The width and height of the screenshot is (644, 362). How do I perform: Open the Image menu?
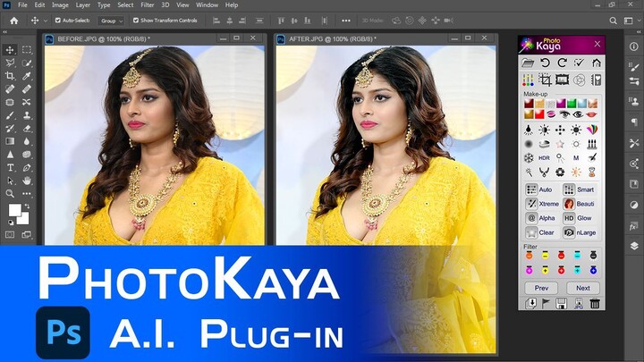(60, 5)
